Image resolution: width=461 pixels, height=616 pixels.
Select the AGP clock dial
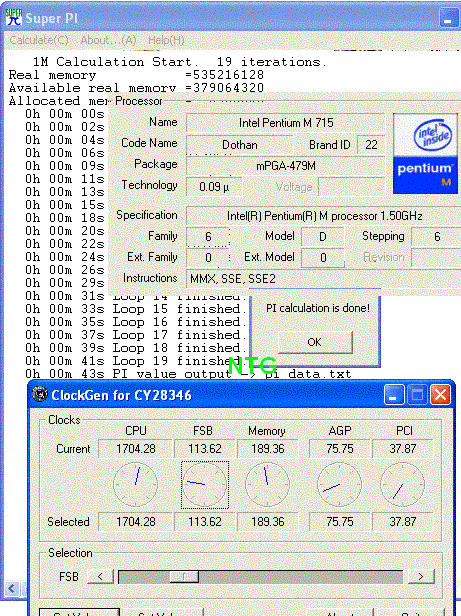pos(339,484)
